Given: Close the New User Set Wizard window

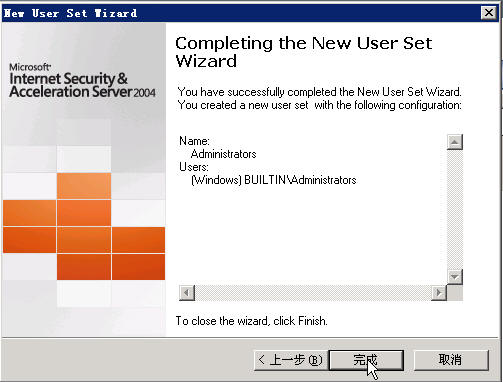Looking at the screenshot, I should (x=489, y=13).
